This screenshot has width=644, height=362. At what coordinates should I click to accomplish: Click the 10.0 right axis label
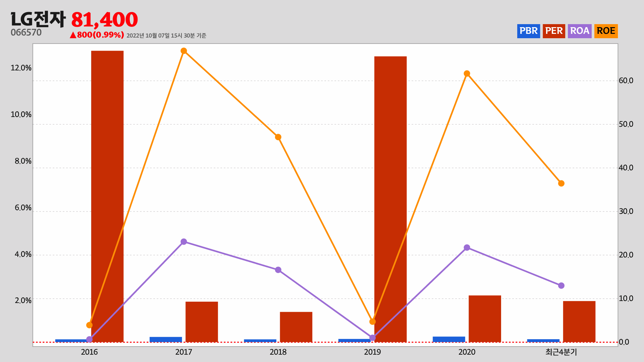click(x=626, y=298)
